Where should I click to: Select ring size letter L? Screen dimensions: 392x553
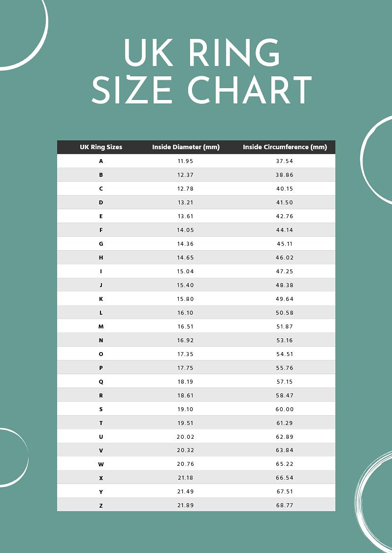(101, 313)
